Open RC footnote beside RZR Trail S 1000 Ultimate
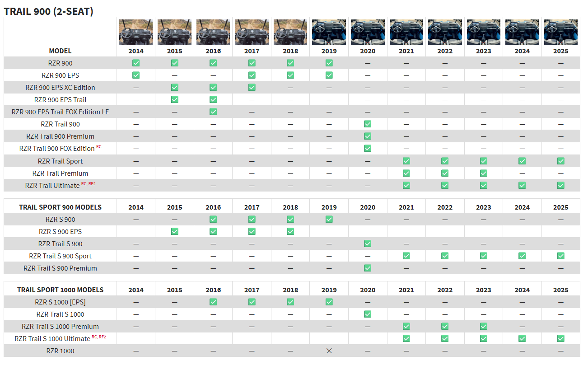Screen dimensions: 588x365 coord(94,337)
